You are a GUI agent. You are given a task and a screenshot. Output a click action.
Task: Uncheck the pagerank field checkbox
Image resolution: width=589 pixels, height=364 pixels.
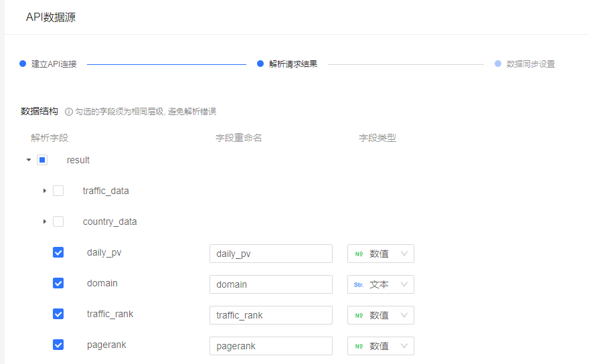tap(58, 345)
